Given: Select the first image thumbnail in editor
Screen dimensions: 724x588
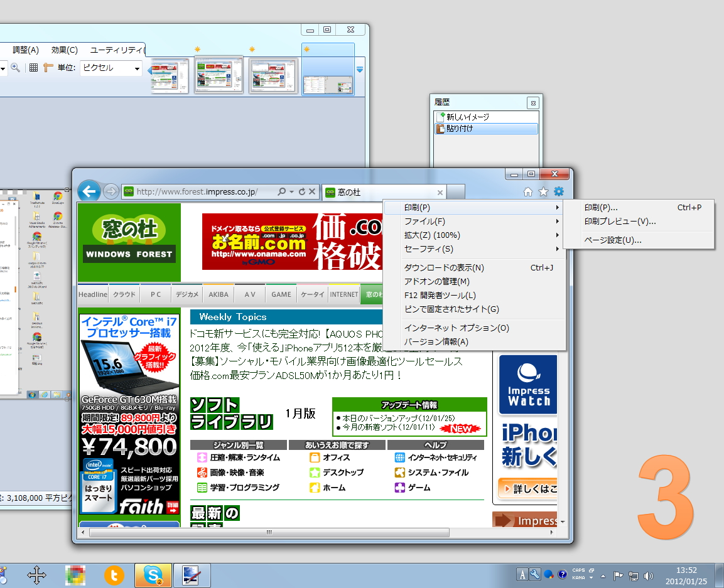Looking at the screenshot, I should pos(170,76).
